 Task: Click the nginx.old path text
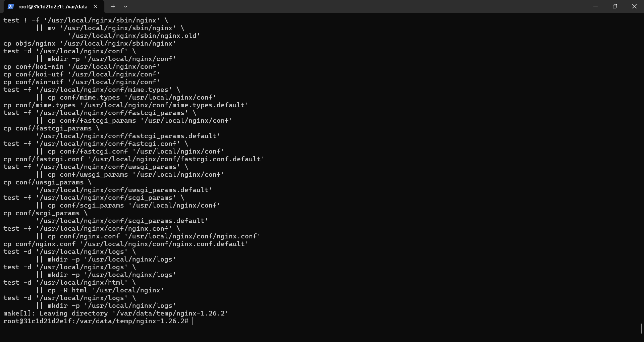tap(134, 36)
